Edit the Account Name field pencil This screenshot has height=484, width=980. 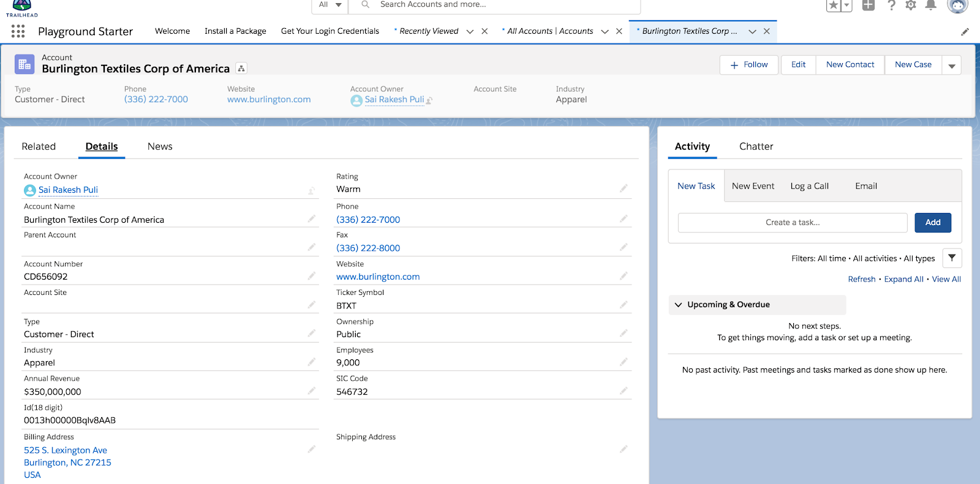312,219
